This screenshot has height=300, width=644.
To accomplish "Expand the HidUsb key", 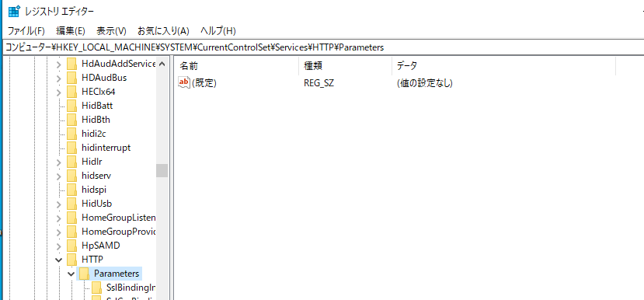I will pos(59,204).
